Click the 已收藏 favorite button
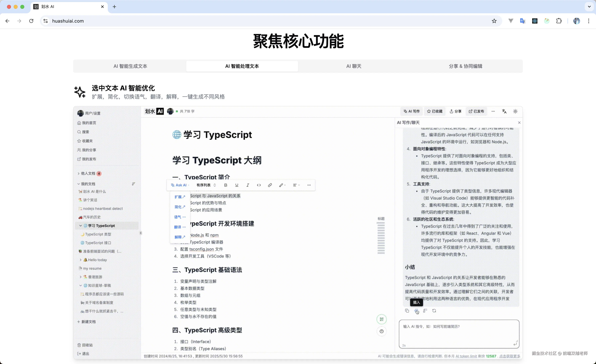This screenshot has width=596, height=364. pyautogui.click(x=435, y=111)
